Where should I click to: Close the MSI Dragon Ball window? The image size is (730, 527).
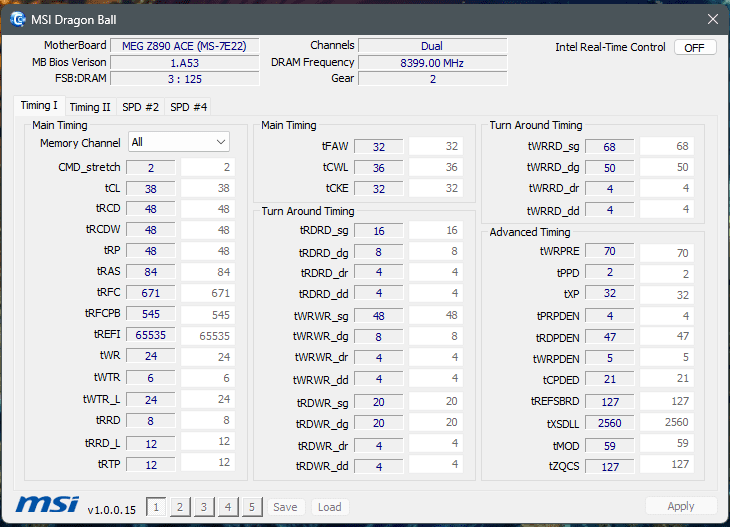(x=712, y=19)
